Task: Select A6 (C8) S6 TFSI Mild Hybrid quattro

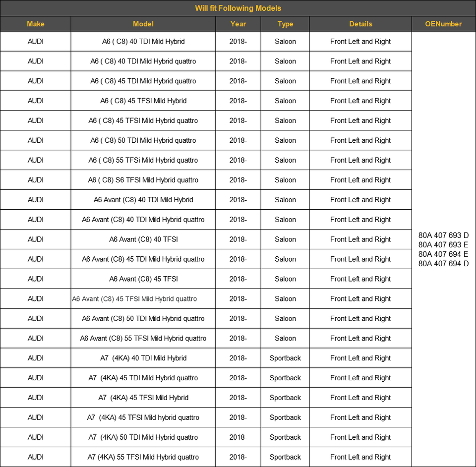Action: click(143, 180)
